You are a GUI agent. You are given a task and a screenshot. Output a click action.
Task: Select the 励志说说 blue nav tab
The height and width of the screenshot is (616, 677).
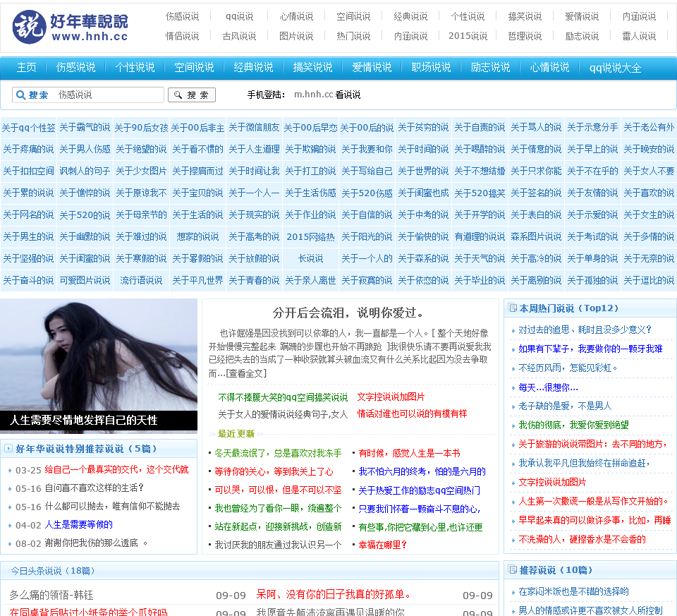[x=490, y=68]
